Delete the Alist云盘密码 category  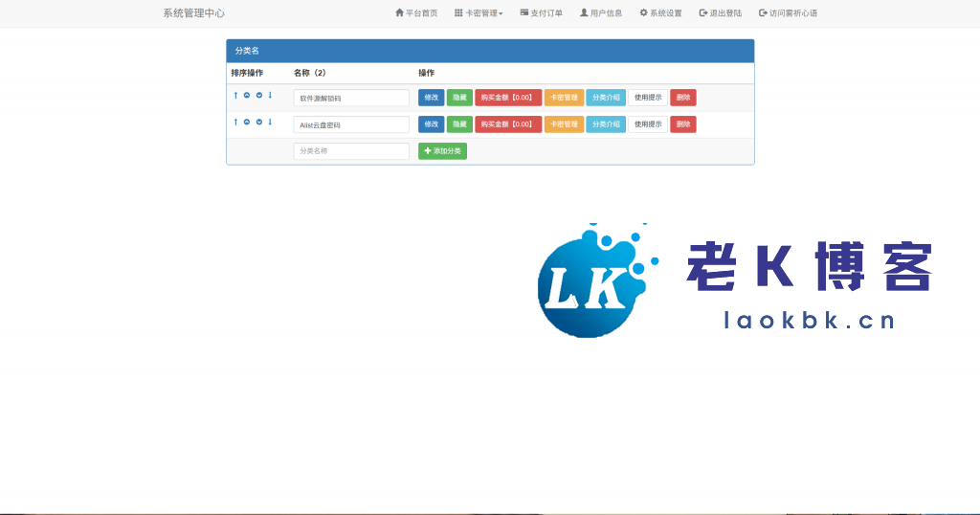coord(683,124)
